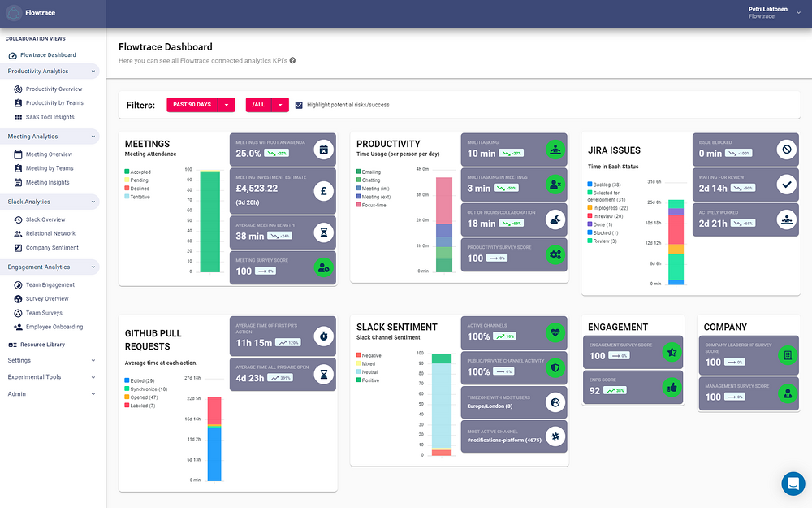The width and height of the screenshot is (812, 508).
Task: Click the /ALL filter button
Action: click(x=258, y=105)
